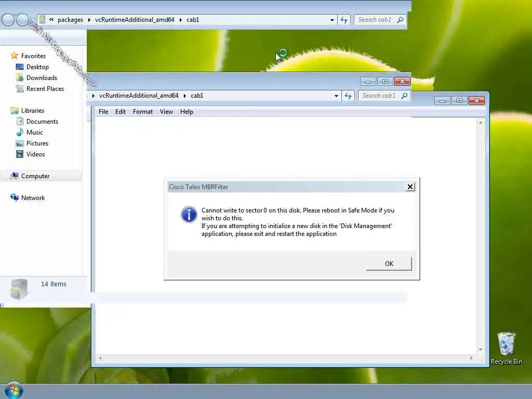The height and width of the screenshot is (399, 532).
Task: Click the Desktop icon in Favorites
Action: pos(20,67)
